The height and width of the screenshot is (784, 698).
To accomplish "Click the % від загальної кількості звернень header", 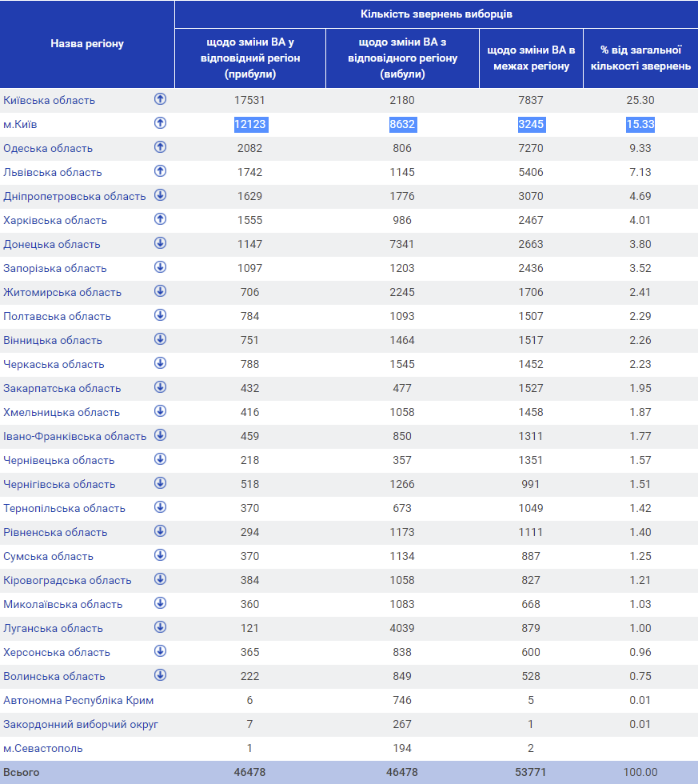I will 640,59.
